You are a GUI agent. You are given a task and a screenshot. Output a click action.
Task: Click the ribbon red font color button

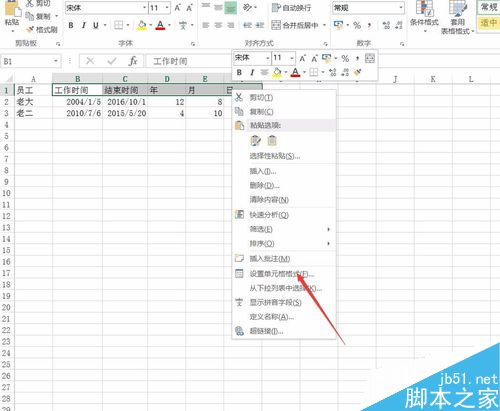pyautogui.click(x=160, y=25)
